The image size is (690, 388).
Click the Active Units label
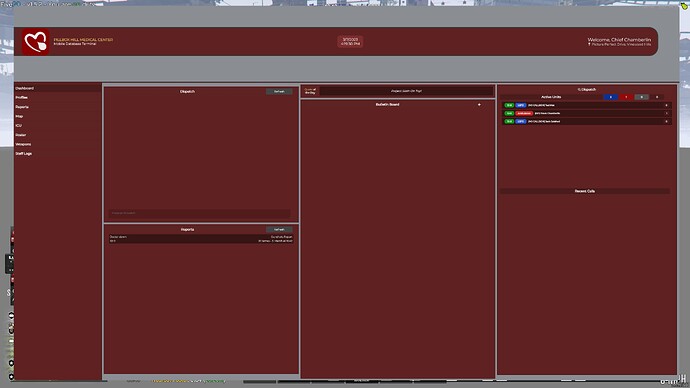[551, 97]
